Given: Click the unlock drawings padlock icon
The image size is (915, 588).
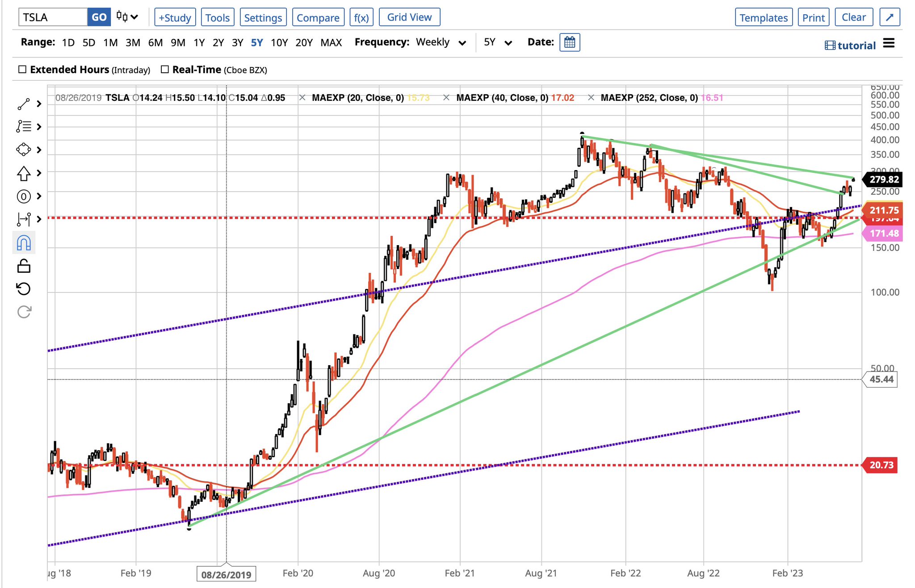Looking at the screenshot, I should click(x=24, y=266).
